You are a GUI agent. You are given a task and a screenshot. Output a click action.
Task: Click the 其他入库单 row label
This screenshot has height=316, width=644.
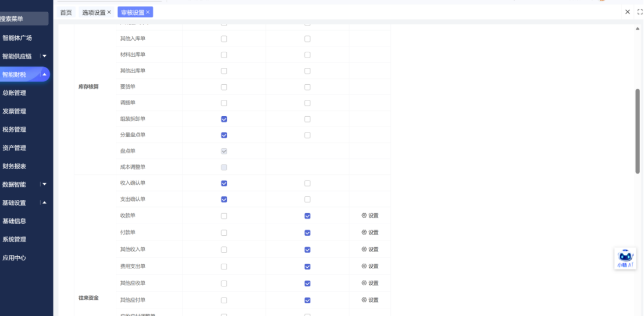coord(133,38)
